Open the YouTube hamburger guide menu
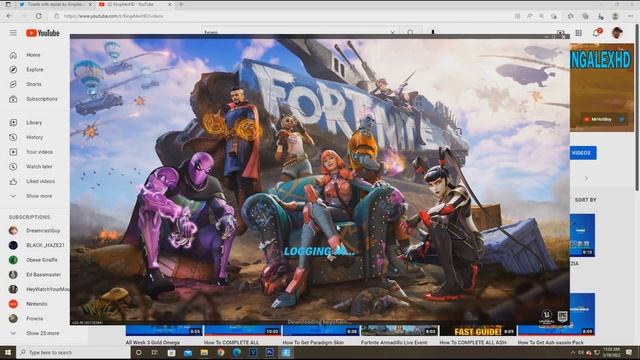The image size is (640, 360). [x=13, y=33]
